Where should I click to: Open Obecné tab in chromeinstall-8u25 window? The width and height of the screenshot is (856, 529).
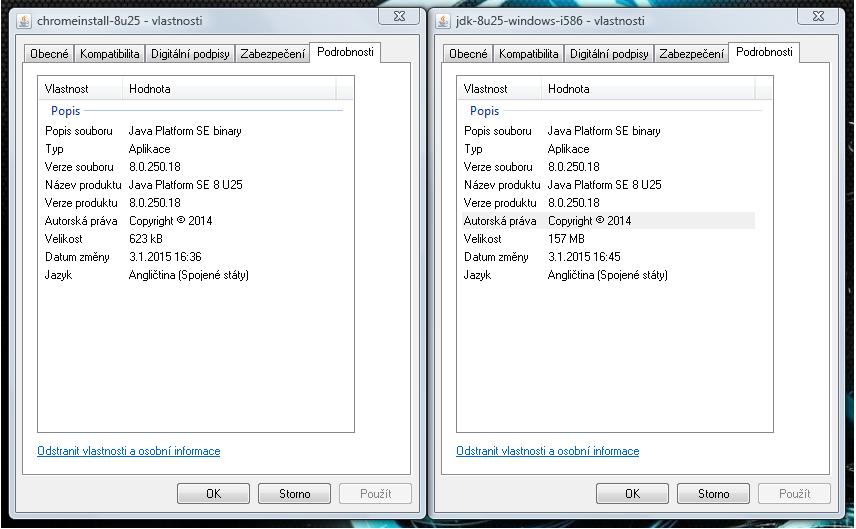pyautogui.click(x=49, y=54)
